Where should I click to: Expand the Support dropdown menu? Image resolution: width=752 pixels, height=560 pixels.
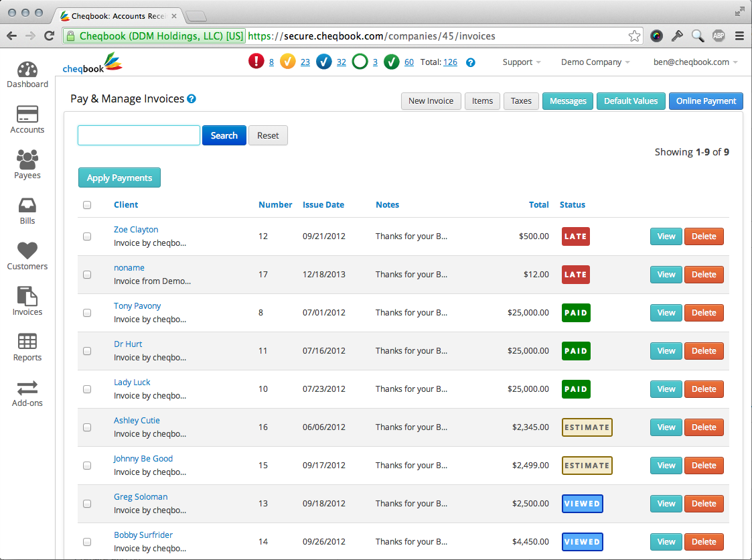(x=522, y=62)
